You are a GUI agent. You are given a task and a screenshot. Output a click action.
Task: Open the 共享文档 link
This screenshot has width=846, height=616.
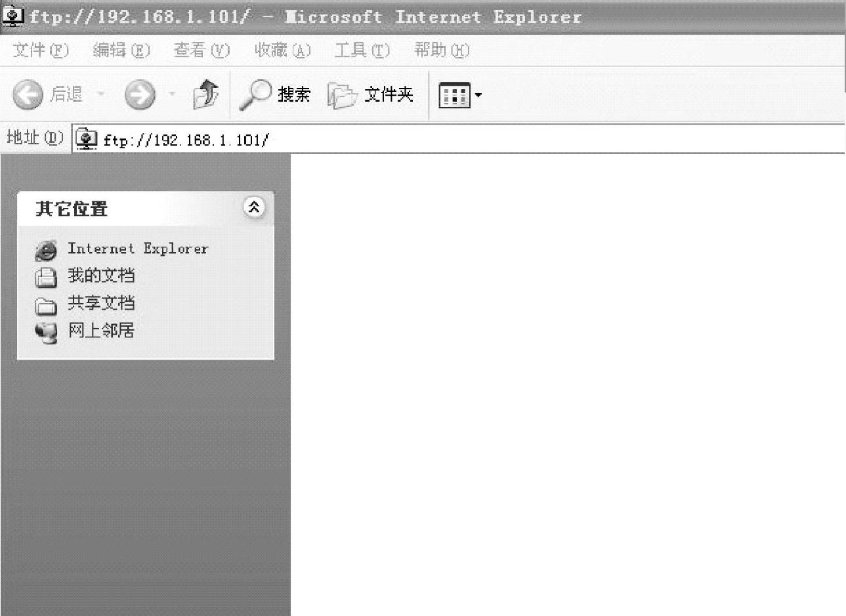[x=101, y=303]
